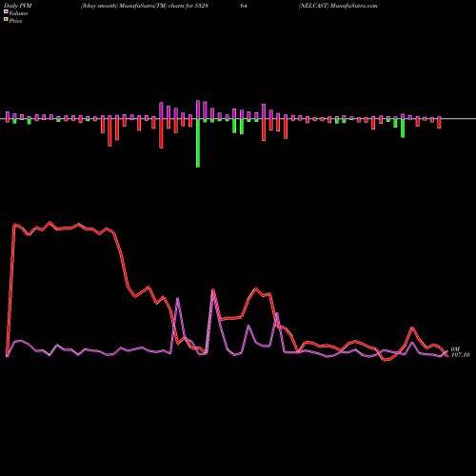Click the Volume legend label

(18, 13)
